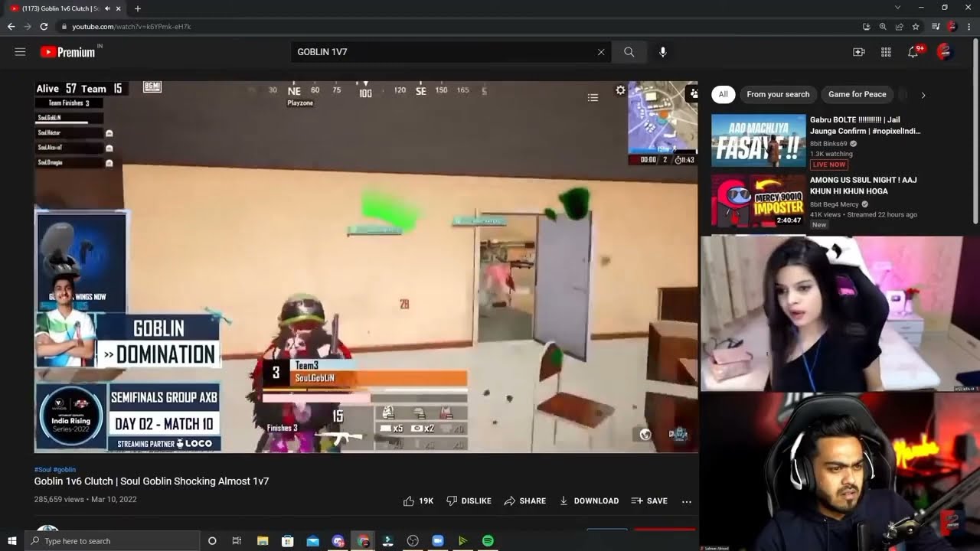The width and height of the screenshot is (980, 551).
Task: Open the Create video icon
Action: tap(859, 52)
